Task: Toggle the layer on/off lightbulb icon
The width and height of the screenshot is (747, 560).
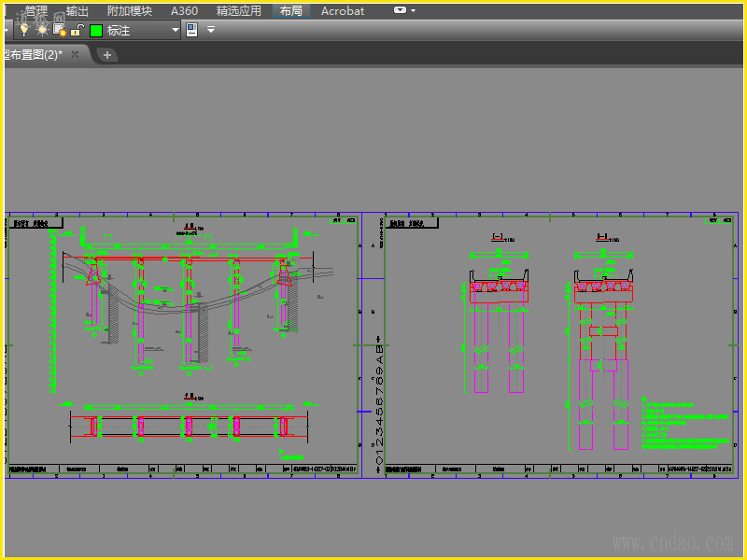Action: 24,30
